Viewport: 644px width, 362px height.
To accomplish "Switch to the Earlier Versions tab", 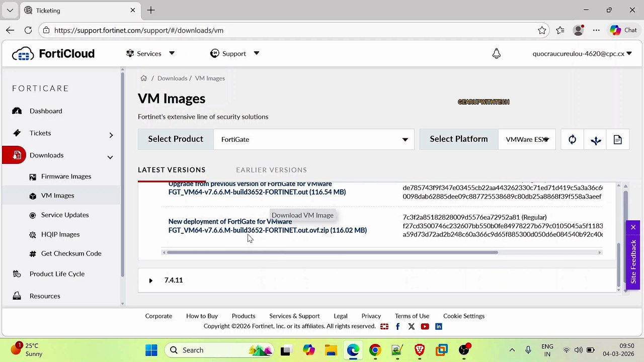I will 271,170.
